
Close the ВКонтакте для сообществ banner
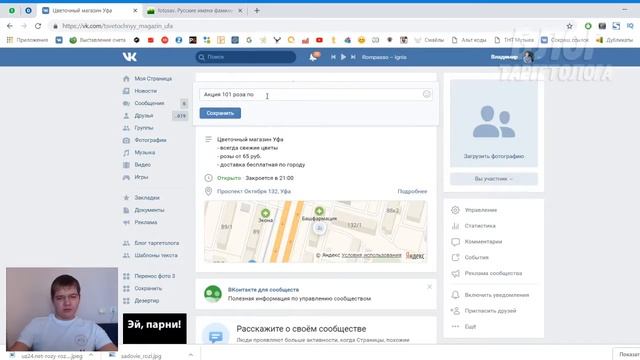tap(429, 287)
